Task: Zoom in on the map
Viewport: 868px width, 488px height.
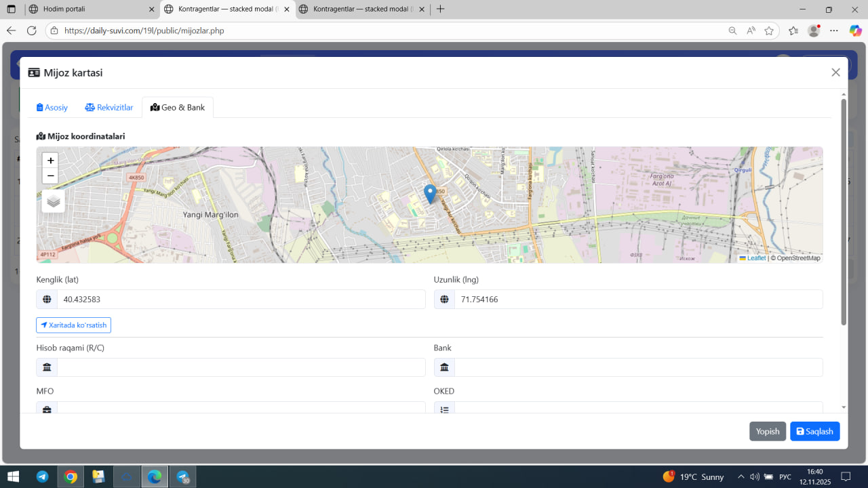Action: point(50,161)
